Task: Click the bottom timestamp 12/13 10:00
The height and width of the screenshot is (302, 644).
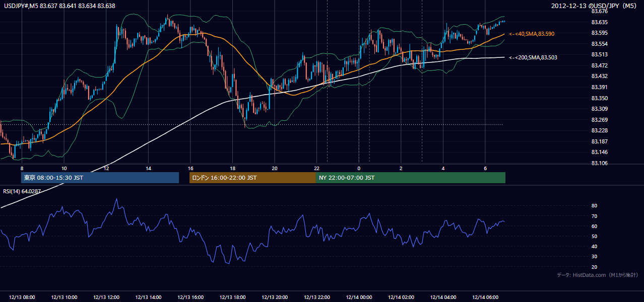Action: (65, 297)
